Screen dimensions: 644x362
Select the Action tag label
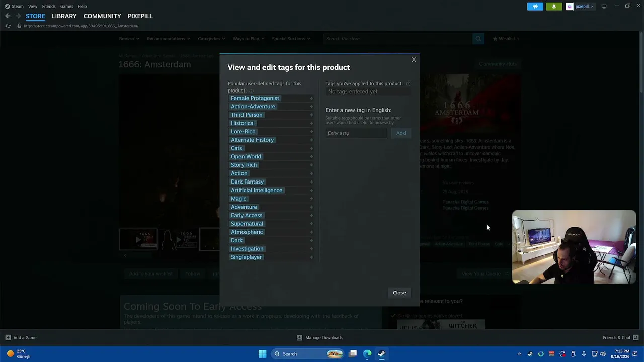239,173
